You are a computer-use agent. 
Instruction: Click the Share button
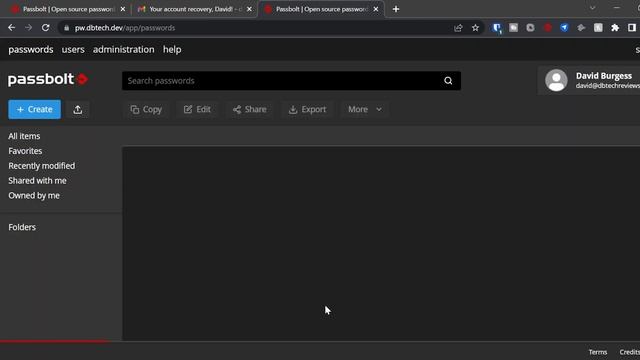tap(249, 109)
